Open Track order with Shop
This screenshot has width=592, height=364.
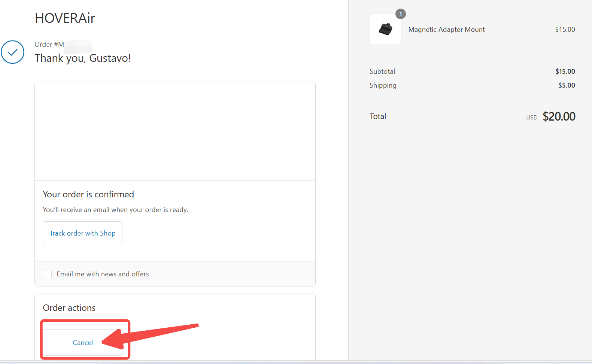click(82, 233)
